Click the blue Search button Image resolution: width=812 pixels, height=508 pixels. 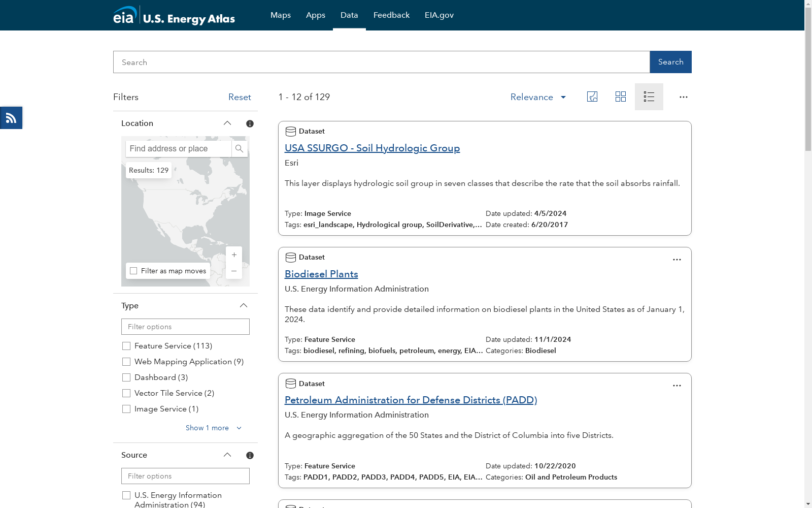point(670,62)
